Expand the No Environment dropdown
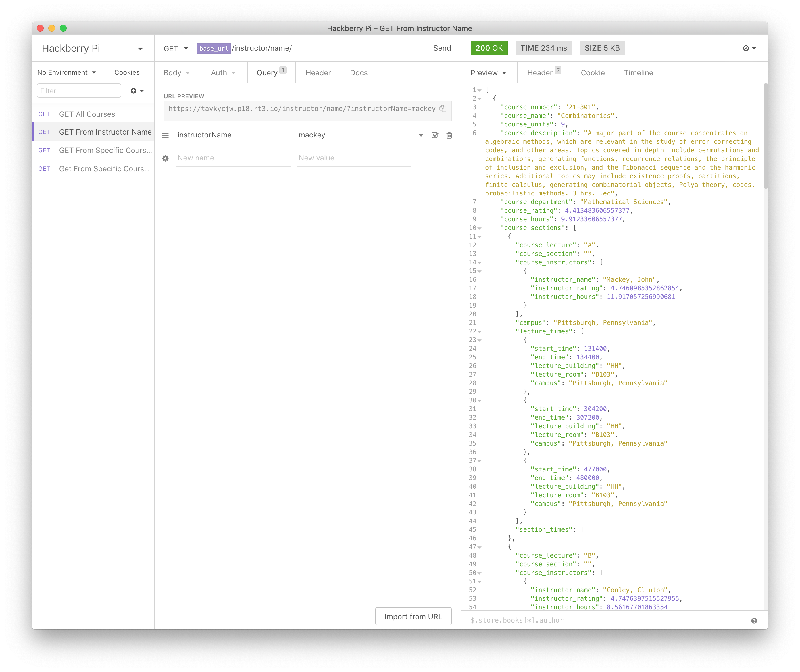This screenshot has height=672, width=800. [67, 72]
